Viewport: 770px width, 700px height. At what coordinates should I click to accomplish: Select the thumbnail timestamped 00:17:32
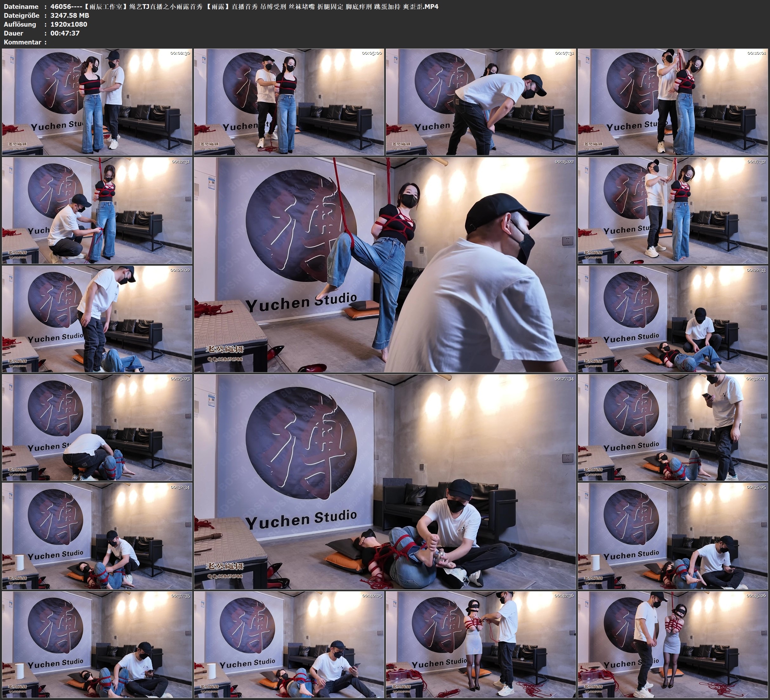[x=673, y=210]
